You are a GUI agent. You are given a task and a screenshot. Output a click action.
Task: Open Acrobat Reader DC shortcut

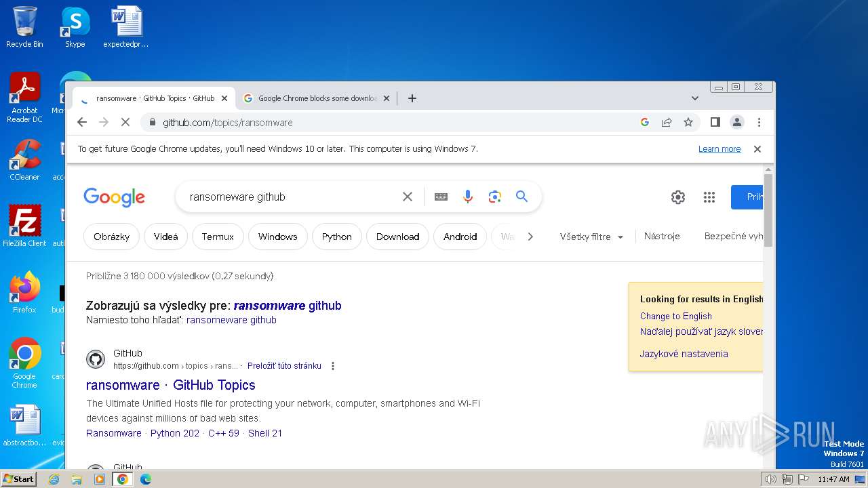[x=24, y=98]
